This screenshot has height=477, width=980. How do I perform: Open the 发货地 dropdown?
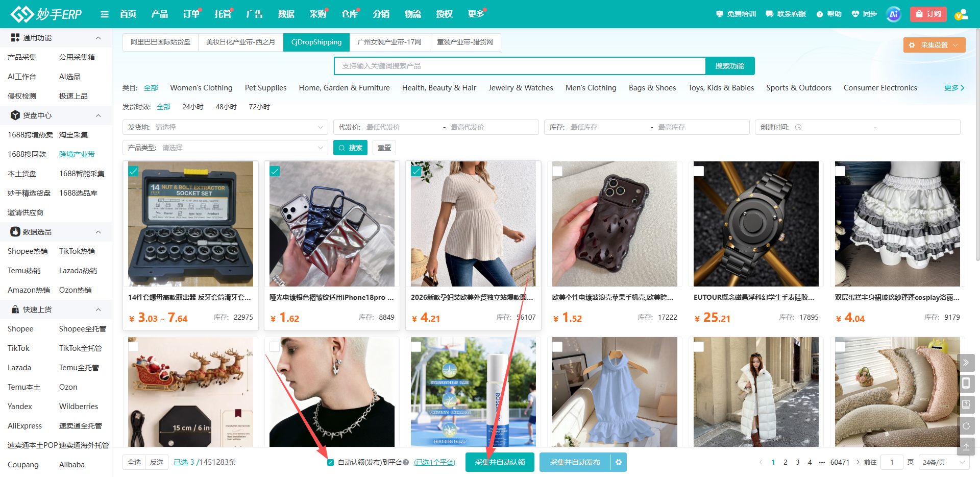tap(225, 127)
